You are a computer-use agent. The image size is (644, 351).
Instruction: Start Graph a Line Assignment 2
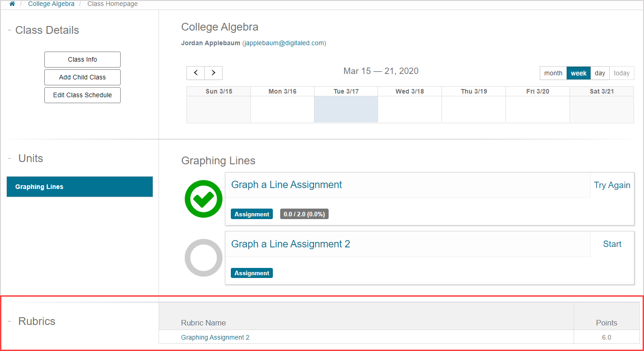pyautogui.click(x=612, y=244)
